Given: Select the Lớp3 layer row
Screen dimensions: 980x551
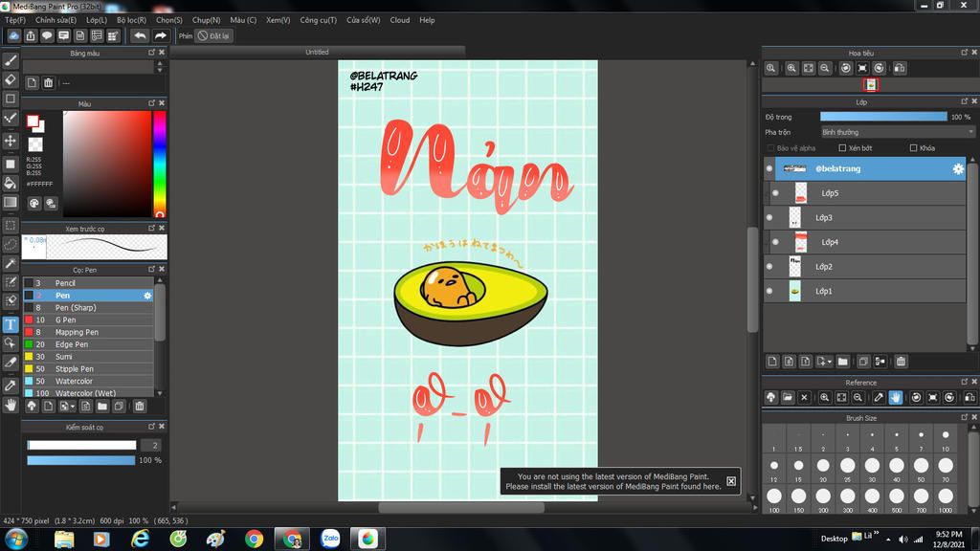Looking at the screenshot, I should [864, 217].
